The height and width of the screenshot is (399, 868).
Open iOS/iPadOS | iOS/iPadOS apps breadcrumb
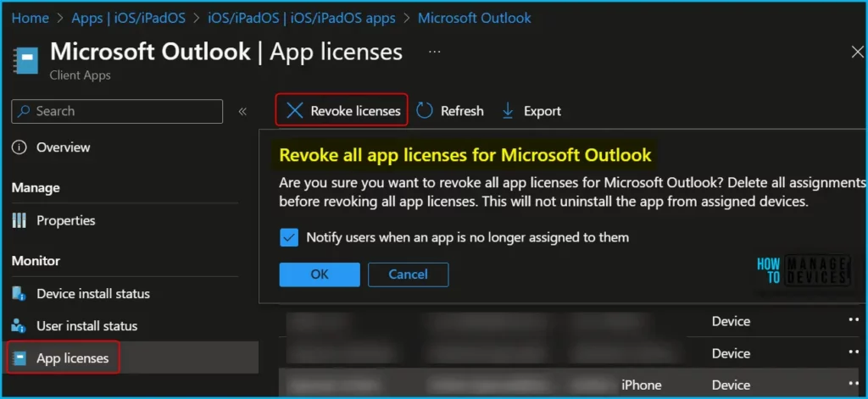pos(302,18)
